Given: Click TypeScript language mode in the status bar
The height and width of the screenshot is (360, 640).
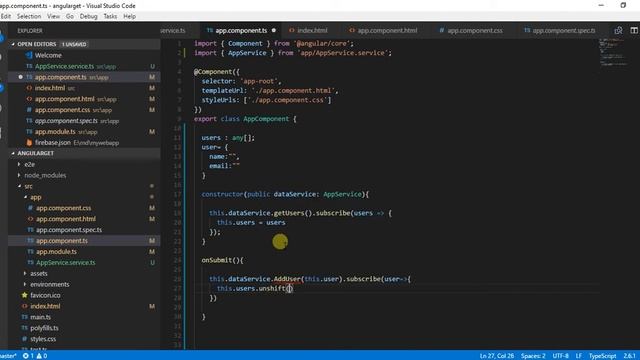Looking at the screenshot, I should tap(602, 356).
